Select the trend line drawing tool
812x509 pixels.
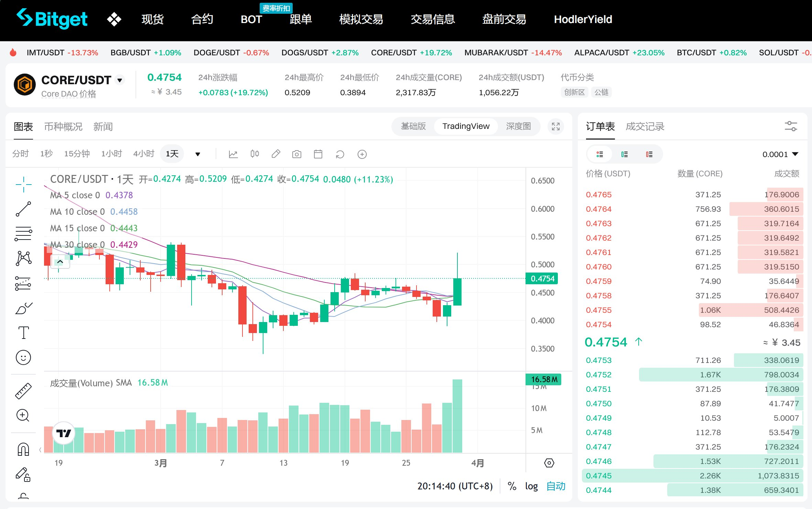(23, 209)
